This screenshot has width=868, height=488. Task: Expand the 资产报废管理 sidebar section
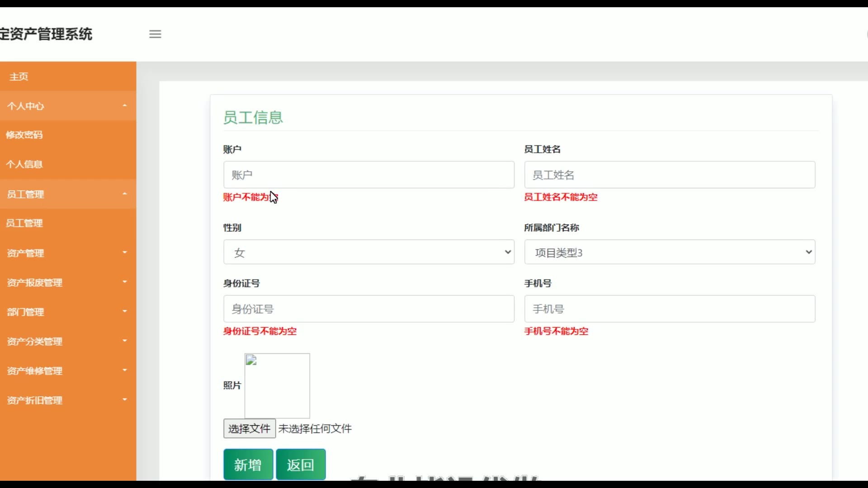(x=68, y=282)
